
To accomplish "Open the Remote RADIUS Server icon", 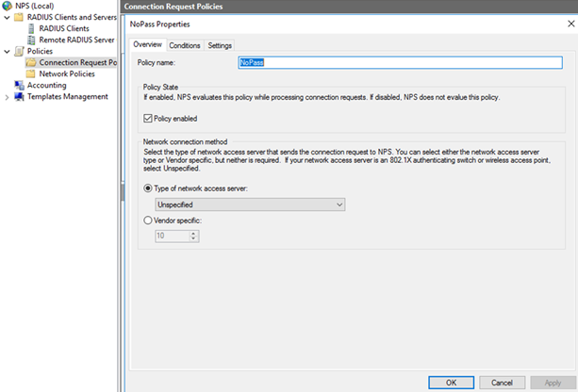I will pyautogui.click(x=31, y=40).
